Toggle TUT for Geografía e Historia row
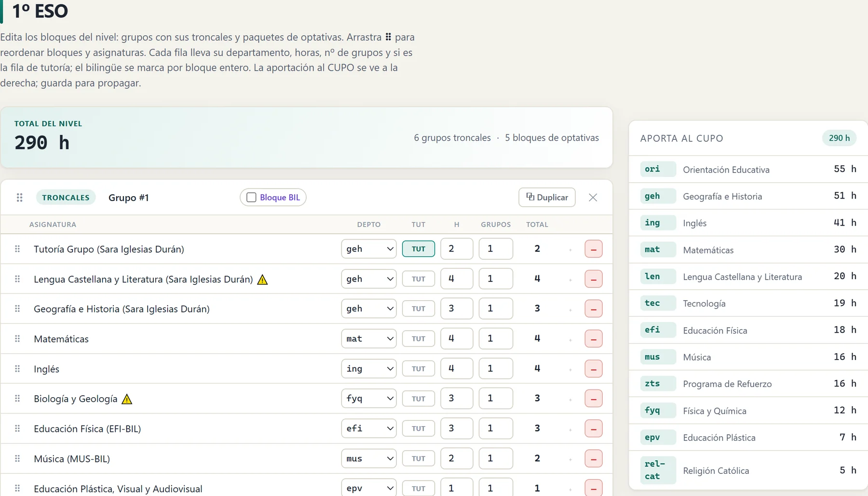Image resolution: width=868 pixels, height=496 pixels. click(419, 309)
